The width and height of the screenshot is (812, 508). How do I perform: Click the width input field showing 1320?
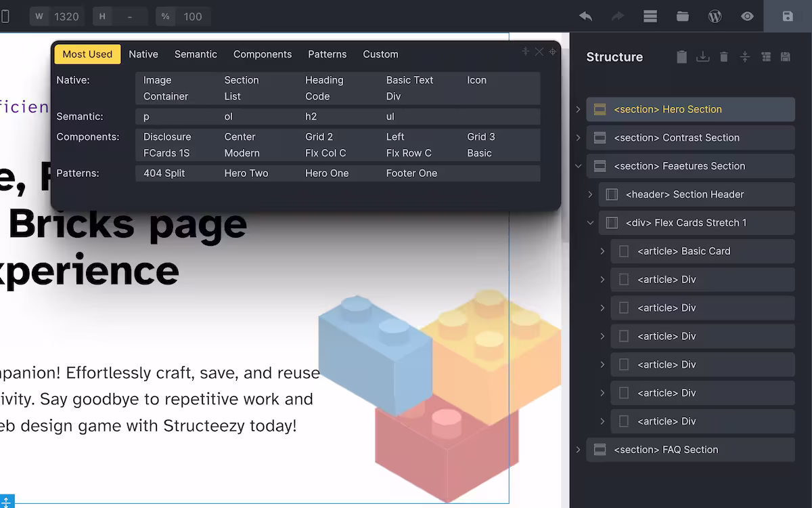(x=66, y=16)
